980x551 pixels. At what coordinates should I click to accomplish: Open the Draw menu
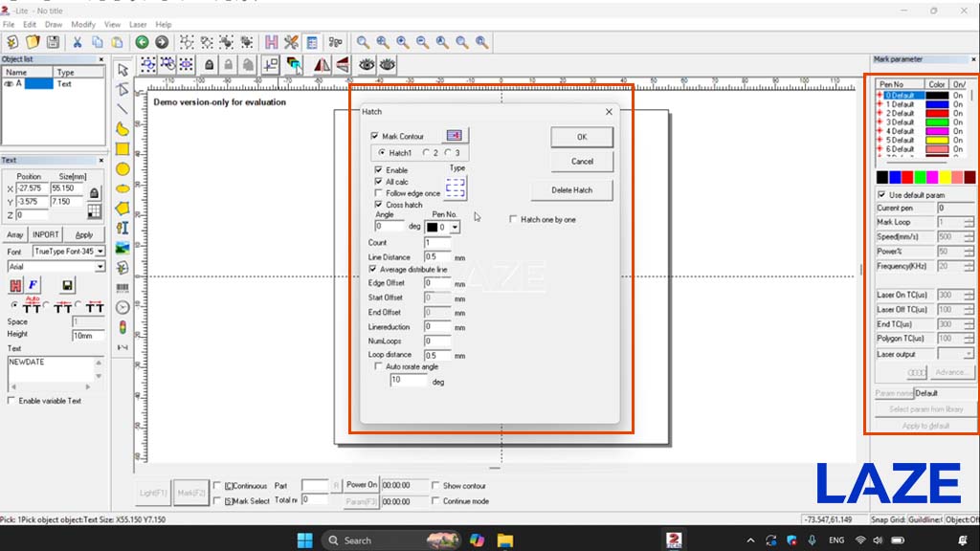pyautogui.click(x=54, y=24)
